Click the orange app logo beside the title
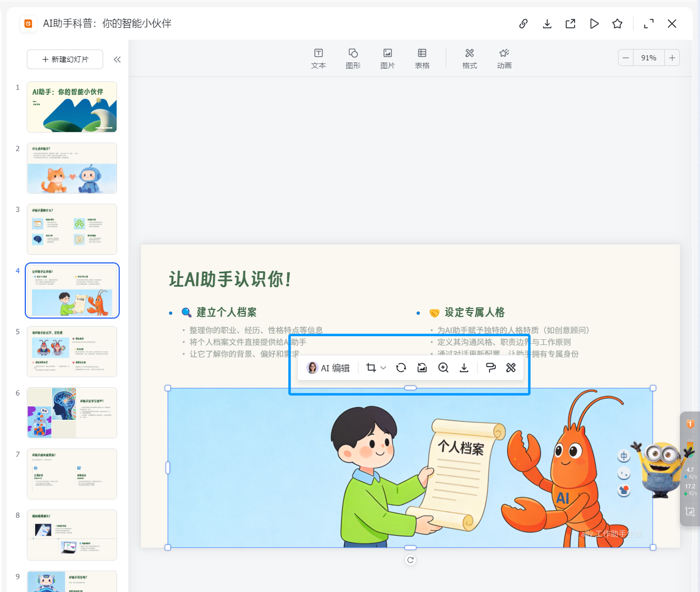700x592 pixels. (28, 24)
